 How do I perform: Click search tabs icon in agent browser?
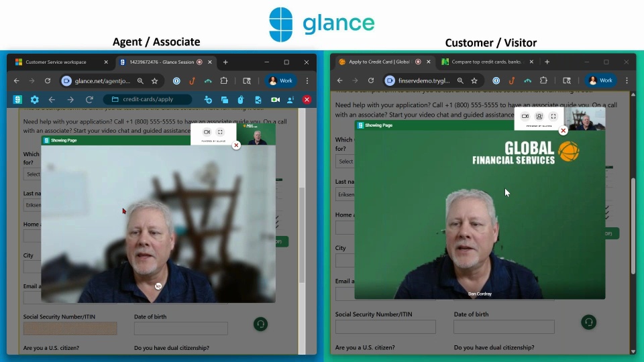(247, 81)
